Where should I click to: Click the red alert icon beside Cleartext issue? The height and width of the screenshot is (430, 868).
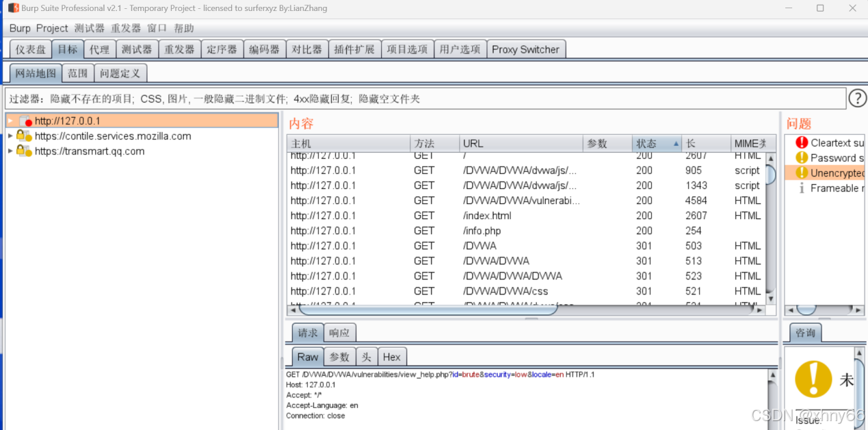[x=802, y=143]
